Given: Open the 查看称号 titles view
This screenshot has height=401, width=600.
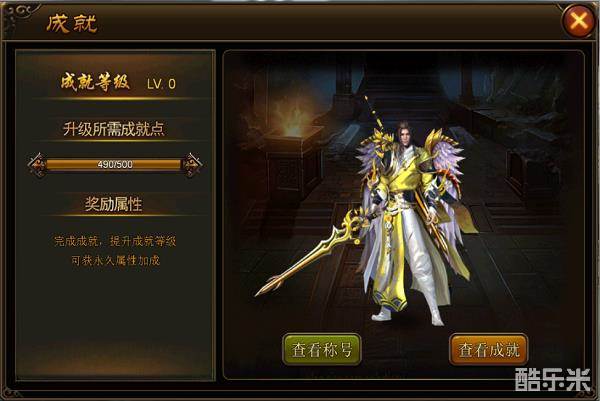Looking at the screenshot, I should 322,349.
